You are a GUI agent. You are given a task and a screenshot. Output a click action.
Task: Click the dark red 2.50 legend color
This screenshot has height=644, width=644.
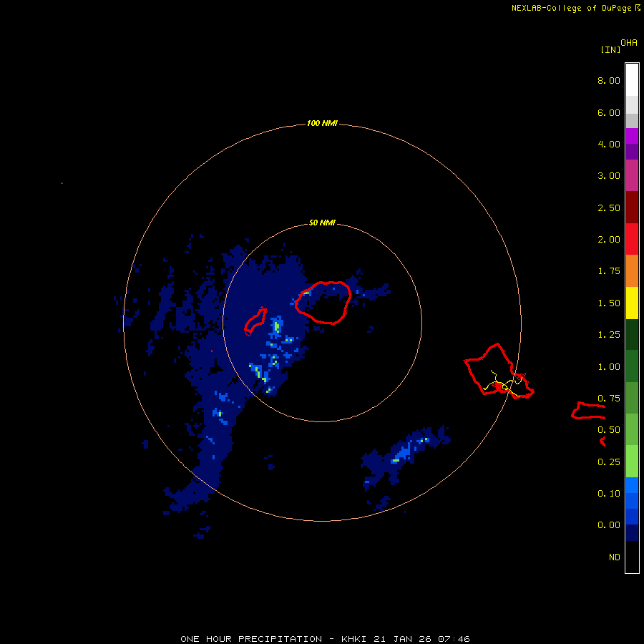pyautogui.click(x=632, y=208)
